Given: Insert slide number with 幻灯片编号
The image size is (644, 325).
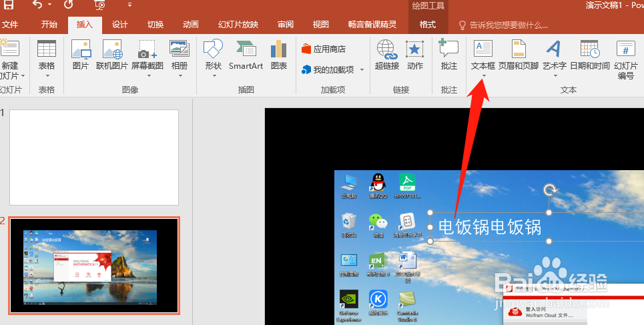Looking at the screenshot, I should [x=626, y=59].
